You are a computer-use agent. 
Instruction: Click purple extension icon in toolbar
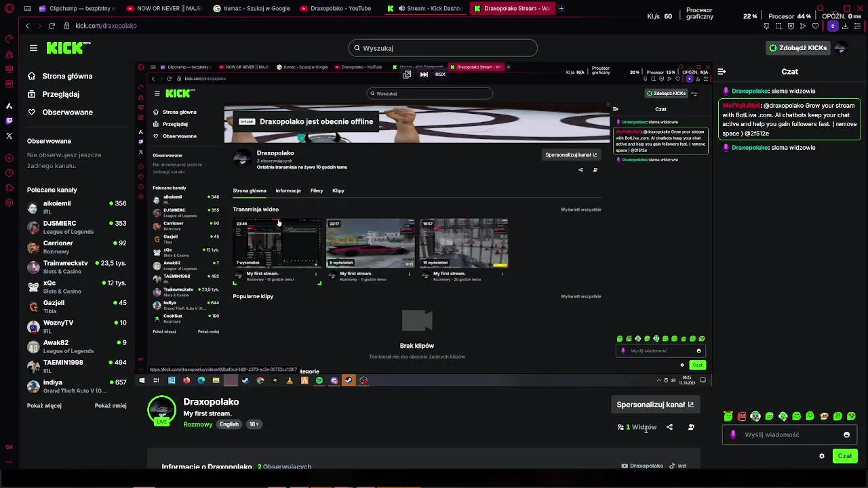(x=833, y=26)
